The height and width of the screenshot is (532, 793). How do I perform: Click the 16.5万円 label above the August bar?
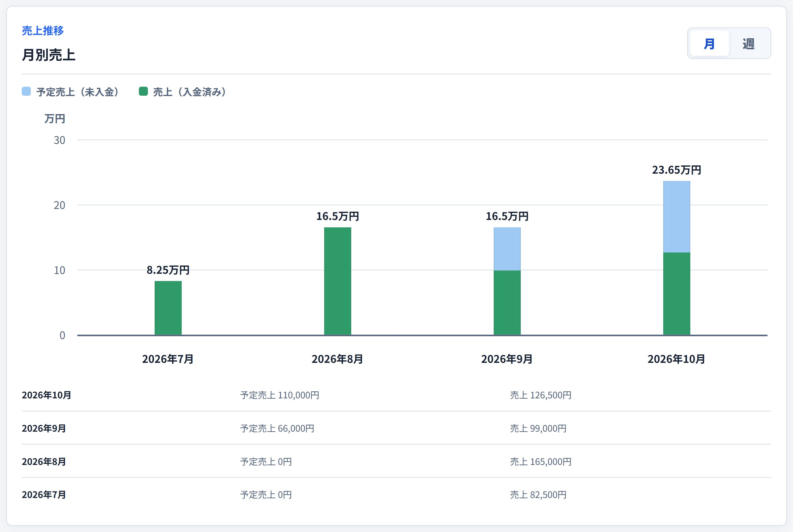pos(338,216)
